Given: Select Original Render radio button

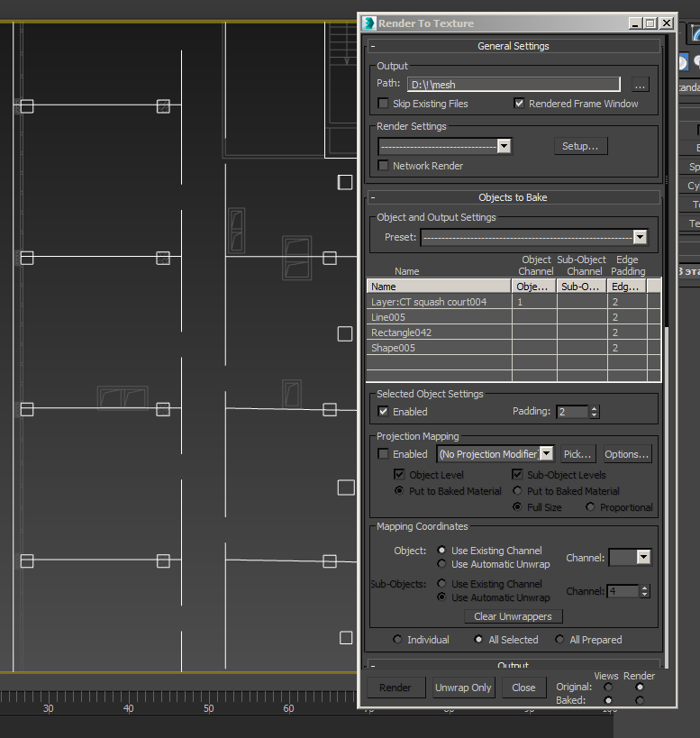Looking at the screenshot, I should tap(640, 688).
